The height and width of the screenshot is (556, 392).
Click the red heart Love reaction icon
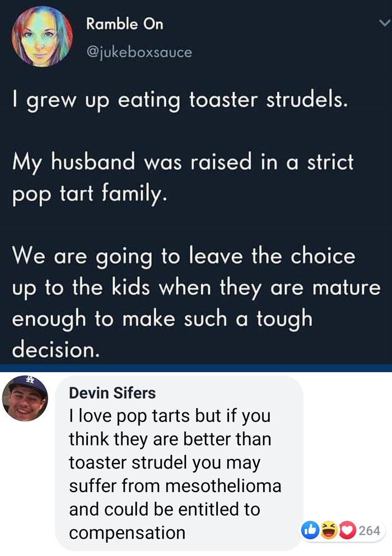tap(347, 530)
